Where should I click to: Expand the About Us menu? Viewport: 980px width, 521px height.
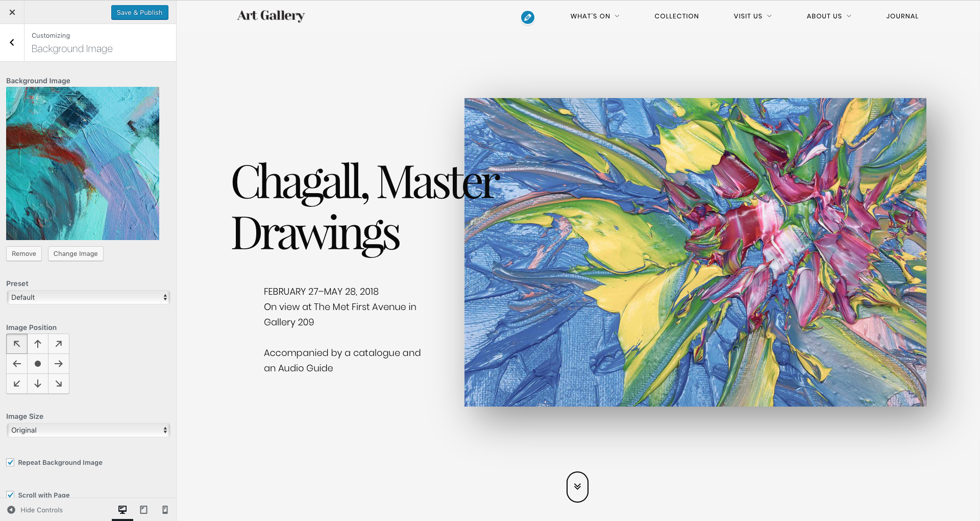(x=829, y=16)
